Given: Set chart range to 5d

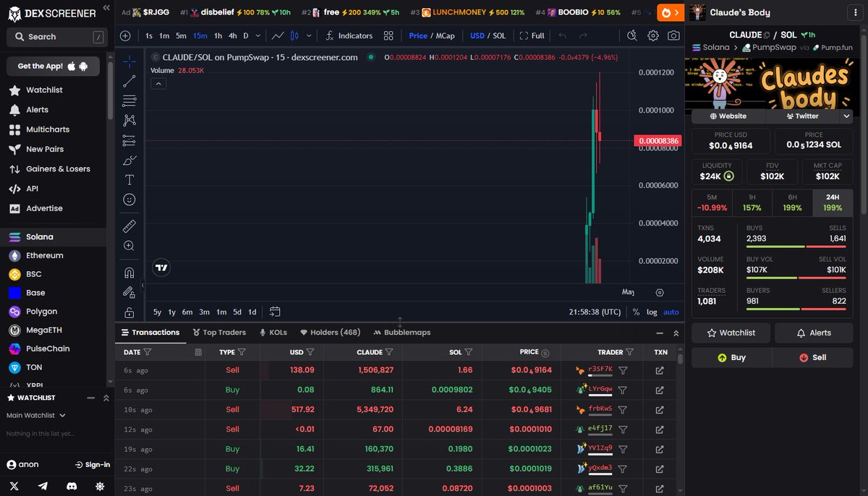Looking at the screenshot, I should coord(237,312).
